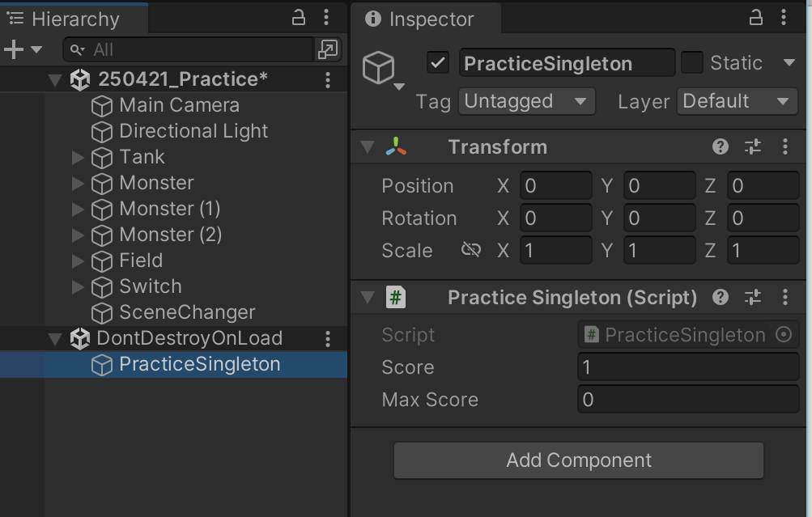Click the Score value input field
812x517 pixels.
[x=688, y=367]
